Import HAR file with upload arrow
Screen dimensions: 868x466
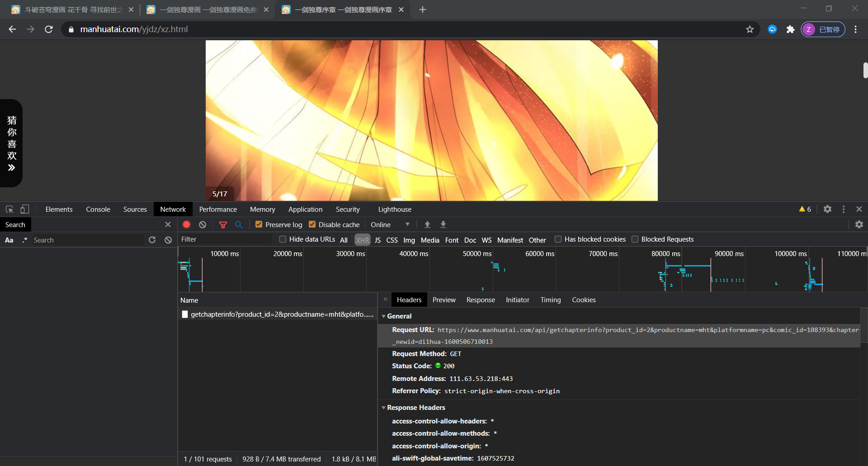427,224
